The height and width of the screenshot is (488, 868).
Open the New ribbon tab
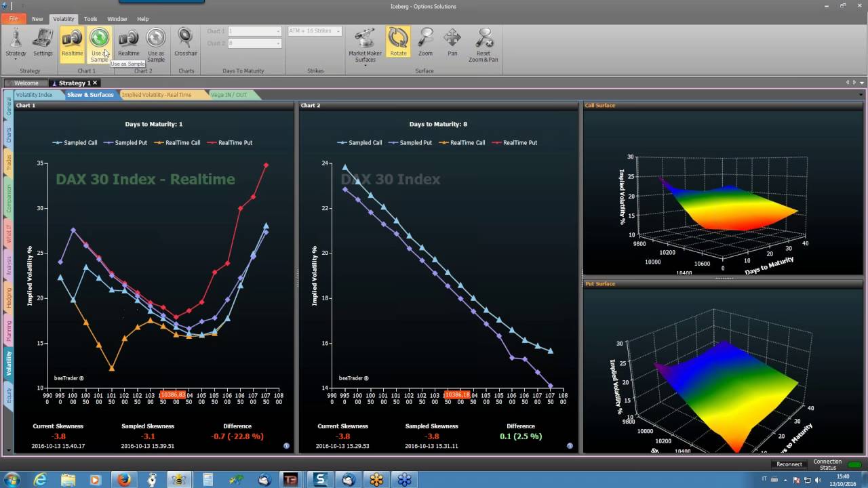tap(37, 19)
